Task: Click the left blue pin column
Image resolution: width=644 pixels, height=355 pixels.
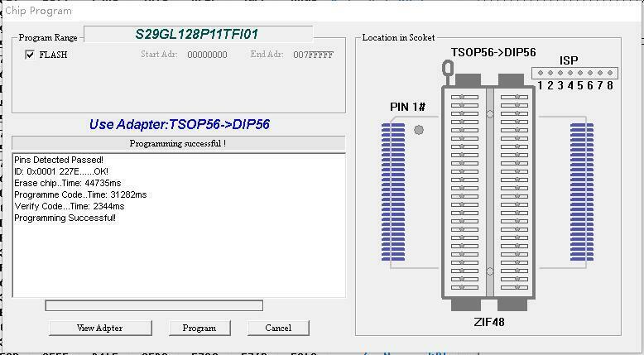Action: 393,189
